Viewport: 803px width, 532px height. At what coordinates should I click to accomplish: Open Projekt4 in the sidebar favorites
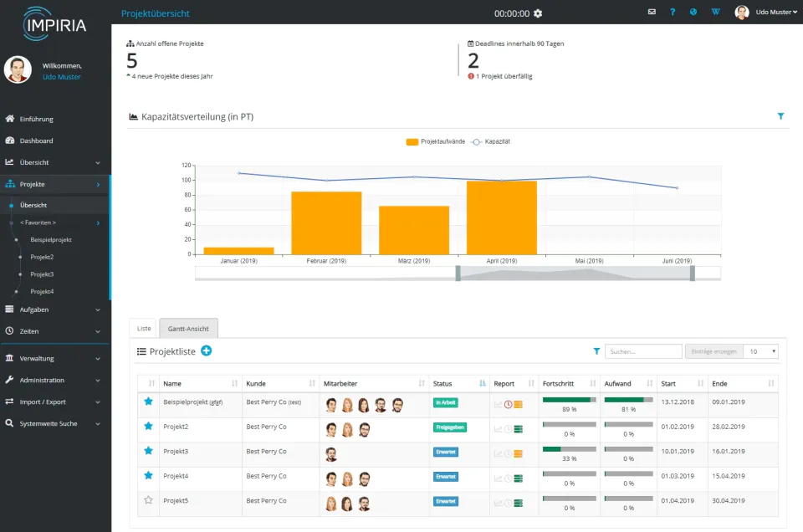point(42,291)
